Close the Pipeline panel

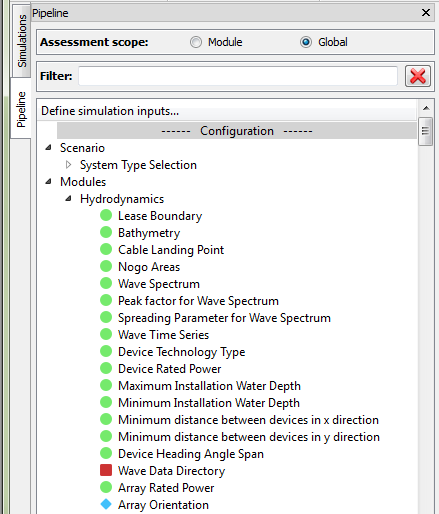[426, 13]
